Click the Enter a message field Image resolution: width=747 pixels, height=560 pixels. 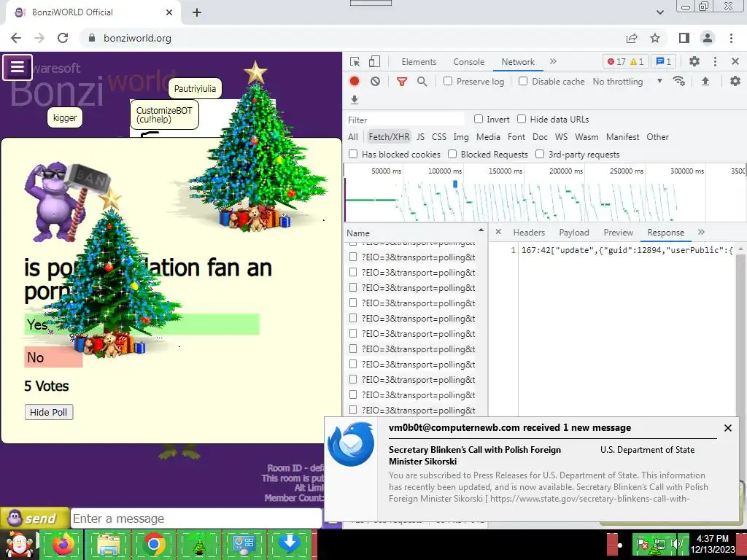click(x=196, y=518)
